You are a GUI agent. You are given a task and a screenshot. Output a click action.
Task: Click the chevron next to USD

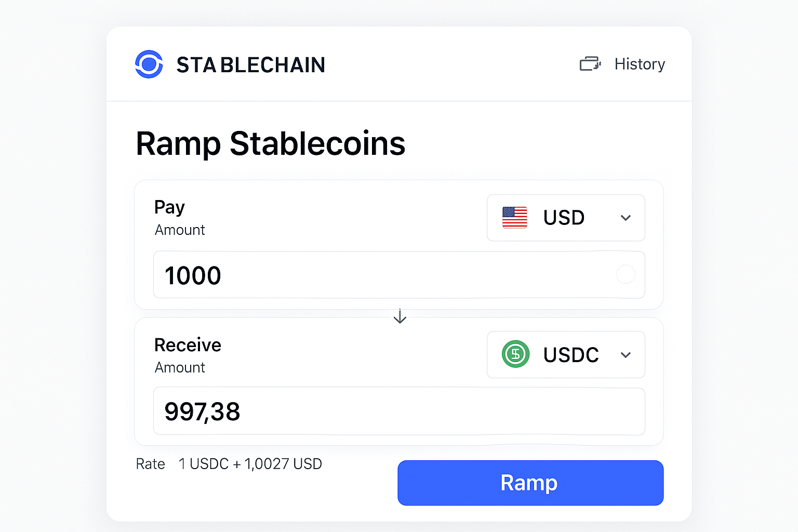click(625, 218)
